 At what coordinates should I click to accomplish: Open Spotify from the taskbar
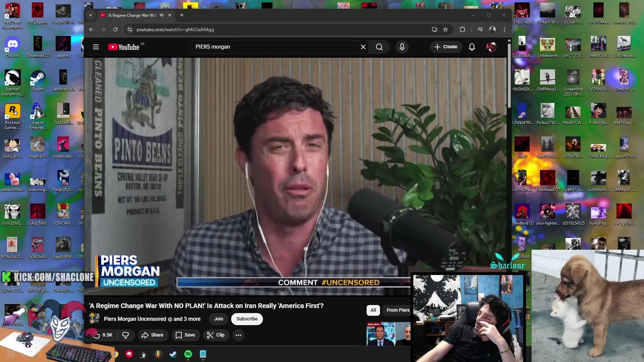pyautogui.click(x=188, y=354)
